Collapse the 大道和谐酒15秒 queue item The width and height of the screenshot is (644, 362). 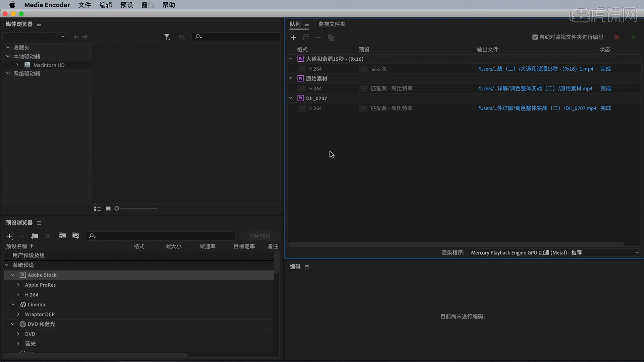click(291, 59)
